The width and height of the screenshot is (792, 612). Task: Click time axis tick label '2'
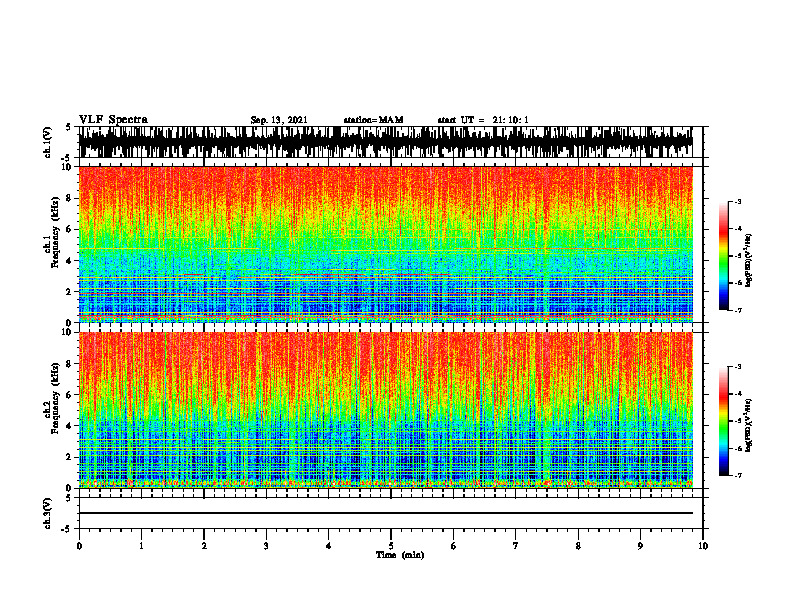pyautogui.click(x=204, y=546)
